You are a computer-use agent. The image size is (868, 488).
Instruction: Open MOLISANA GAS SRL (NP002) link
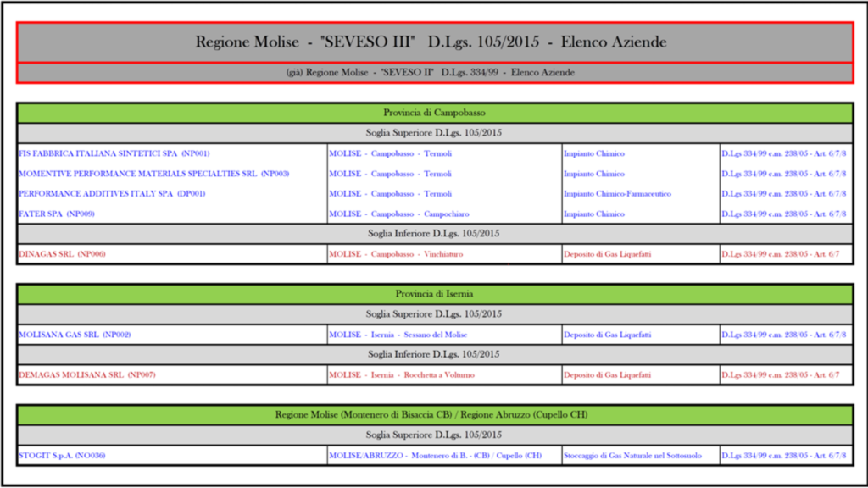tap(75, 335)
